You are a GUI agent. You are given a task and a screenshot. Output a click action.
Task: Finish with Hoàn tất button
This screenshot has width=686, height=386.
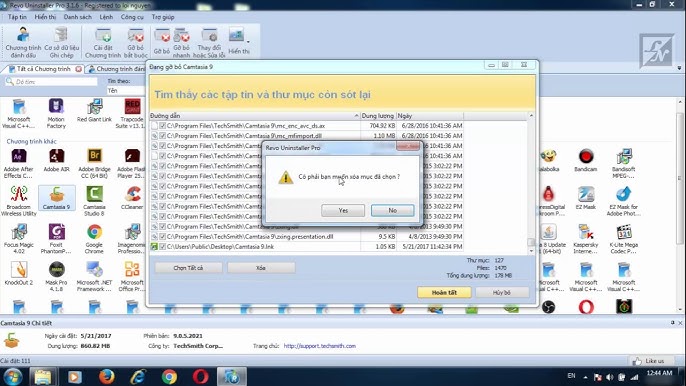[x=444, y=292]
